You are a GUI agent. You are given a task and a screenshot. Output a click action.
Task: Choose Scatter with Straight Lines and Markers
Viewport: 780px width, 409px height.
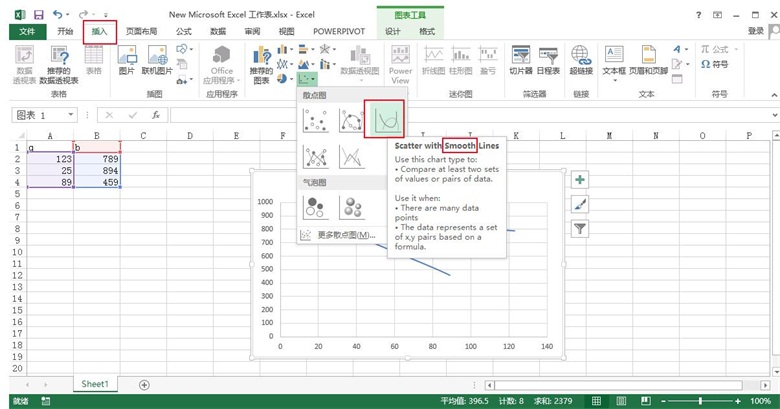[315, 157]
